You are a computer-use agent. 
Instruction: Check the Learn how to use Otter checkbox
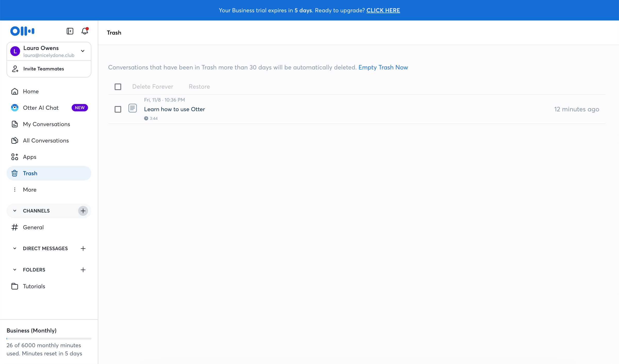(x=118, y=109)
